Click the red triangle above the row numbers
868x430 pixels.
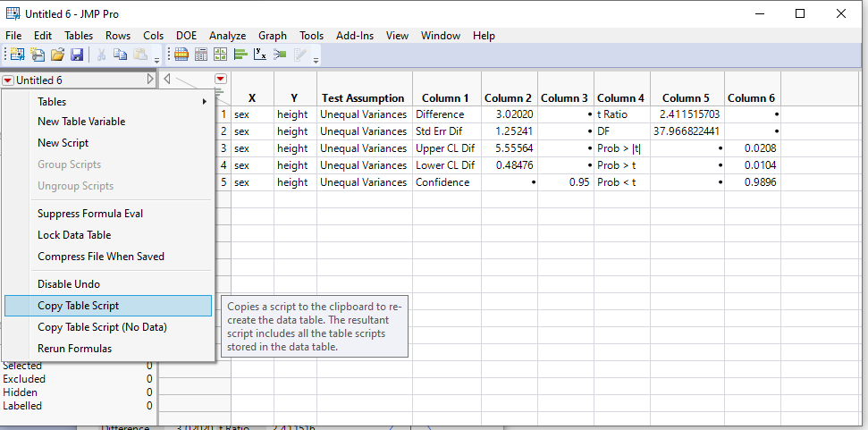221,80
